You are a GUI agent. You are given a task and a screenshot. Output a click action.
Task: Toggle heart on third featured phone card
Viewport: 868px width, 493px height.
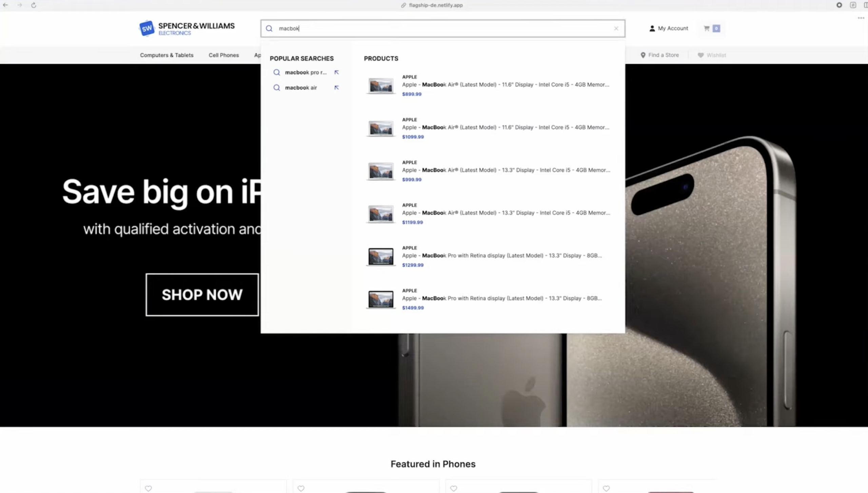coord(453,488)
